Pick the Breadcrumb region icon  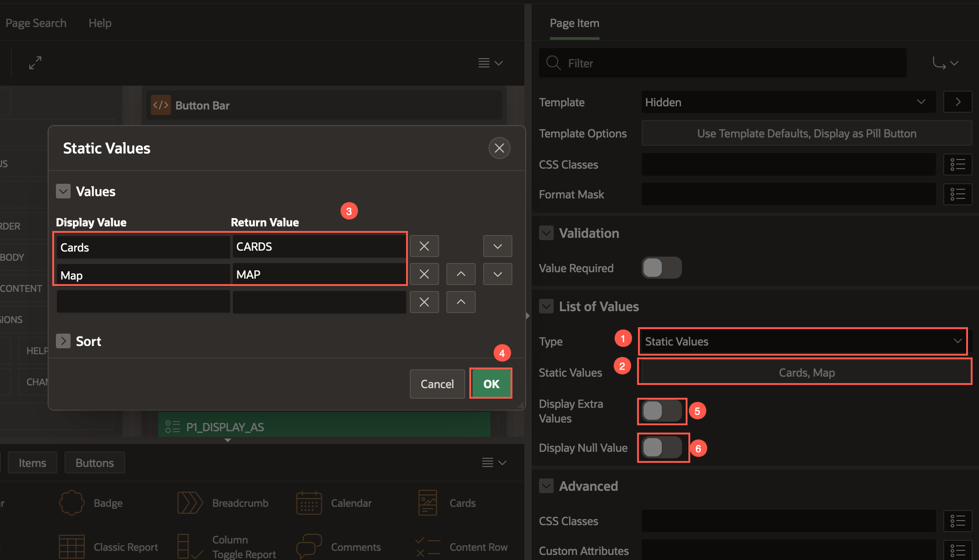coord(190,503)
